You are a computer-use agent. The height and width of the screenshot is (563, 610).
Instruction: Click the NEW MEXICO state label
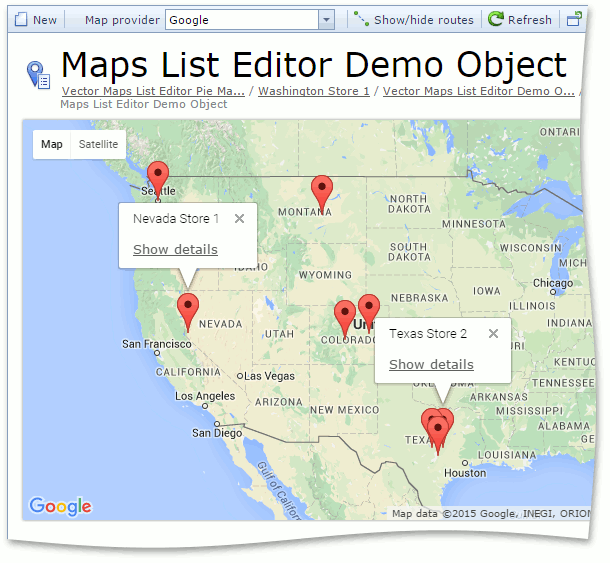344,410
